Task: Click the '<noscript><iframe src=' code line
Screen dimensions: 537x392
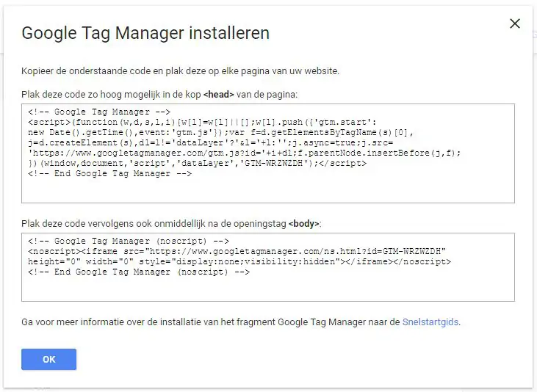Action: pyautogui.click(x=237, y=251)
